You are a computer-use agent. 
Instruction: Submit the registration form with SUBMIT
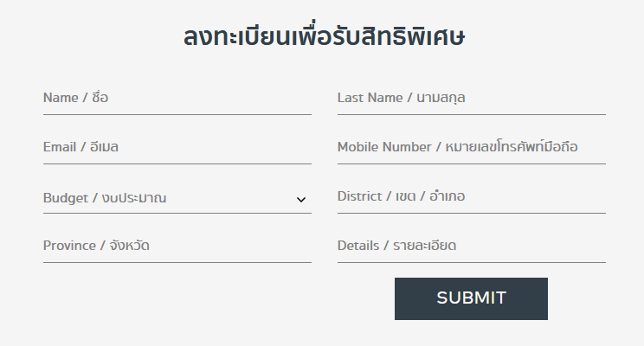(471, 298)
